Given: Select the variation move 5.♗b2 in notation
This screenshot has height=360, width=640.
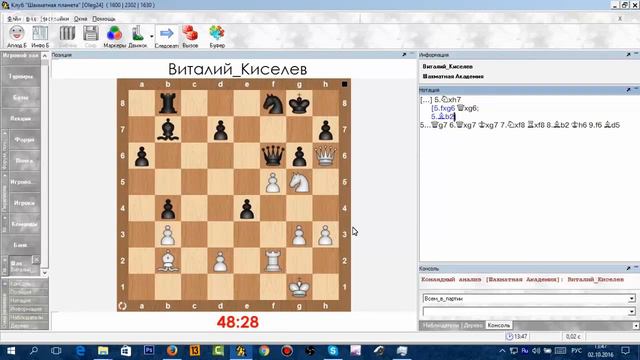Looking at the screenshot, I should 442,117.
